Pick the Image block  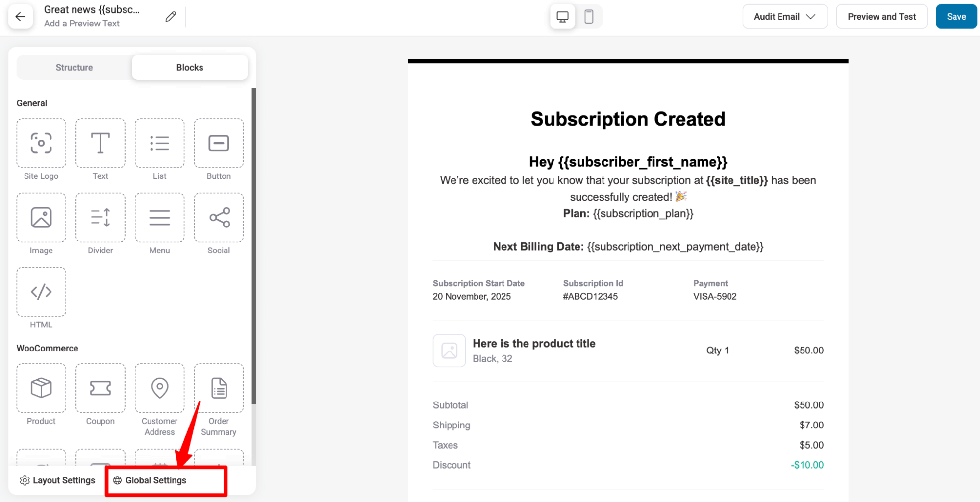tap(41, 218)
